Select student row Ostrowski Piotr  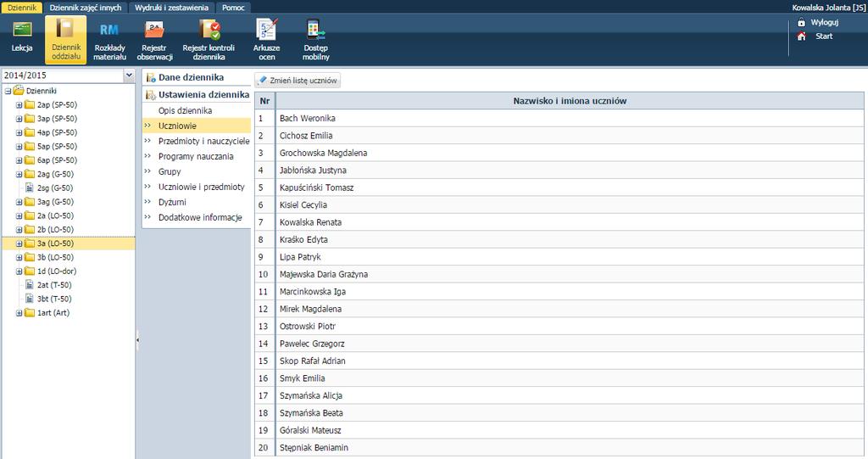(559, 327)
